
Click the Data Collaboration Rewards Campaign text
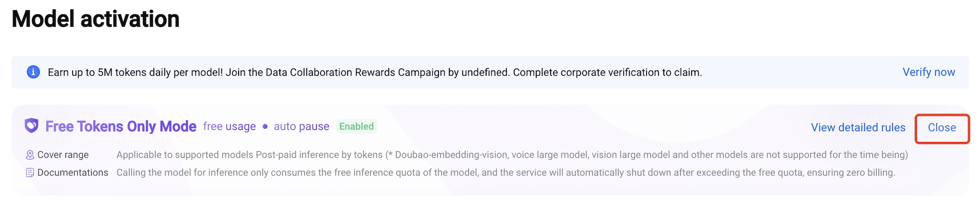355,72
